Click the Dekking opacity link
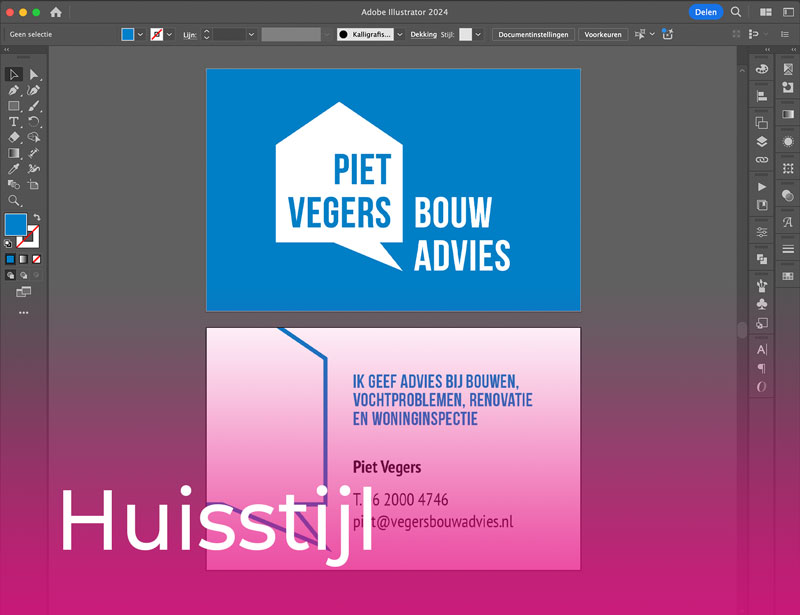The height and width of the screenshot is (615, 800). click(423, 34)
